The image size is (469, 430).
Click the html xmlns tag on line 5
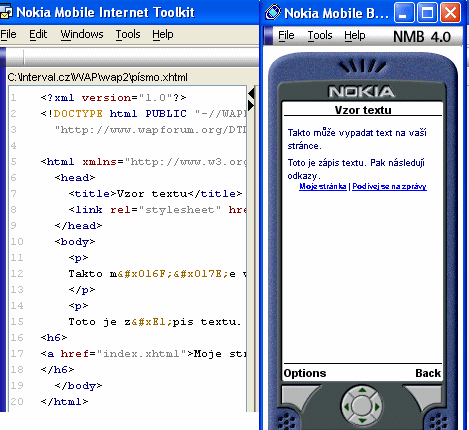(x=144, y=162)
